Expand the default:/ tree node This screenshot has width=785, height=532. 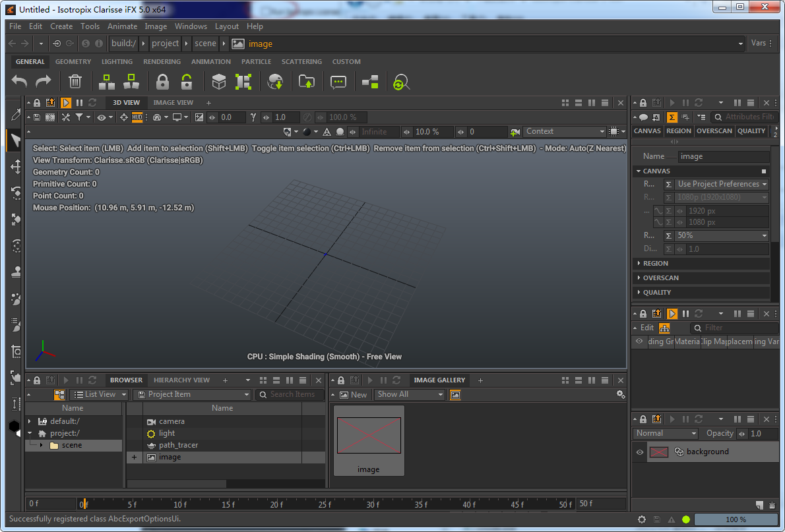[x=30, y=421]
